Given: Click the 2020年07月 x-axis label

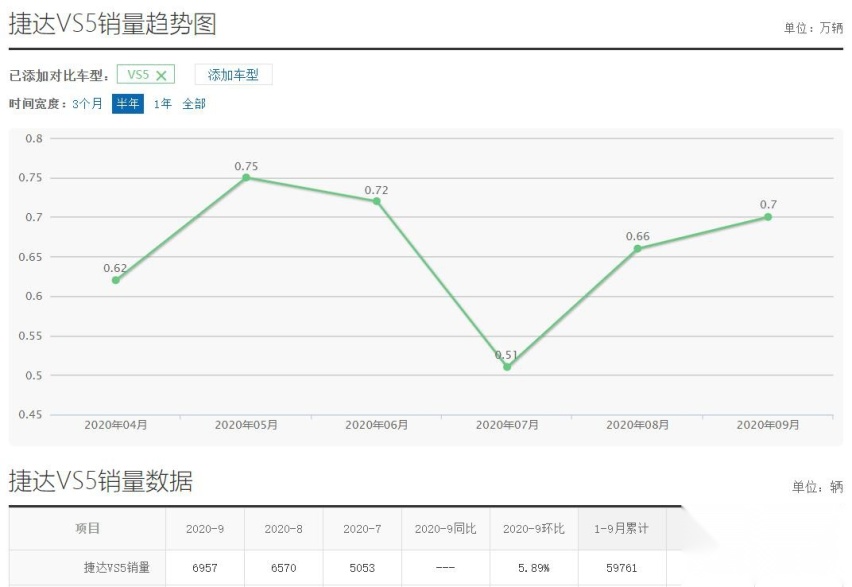Looking at the screenshot, I should point(507,425).
